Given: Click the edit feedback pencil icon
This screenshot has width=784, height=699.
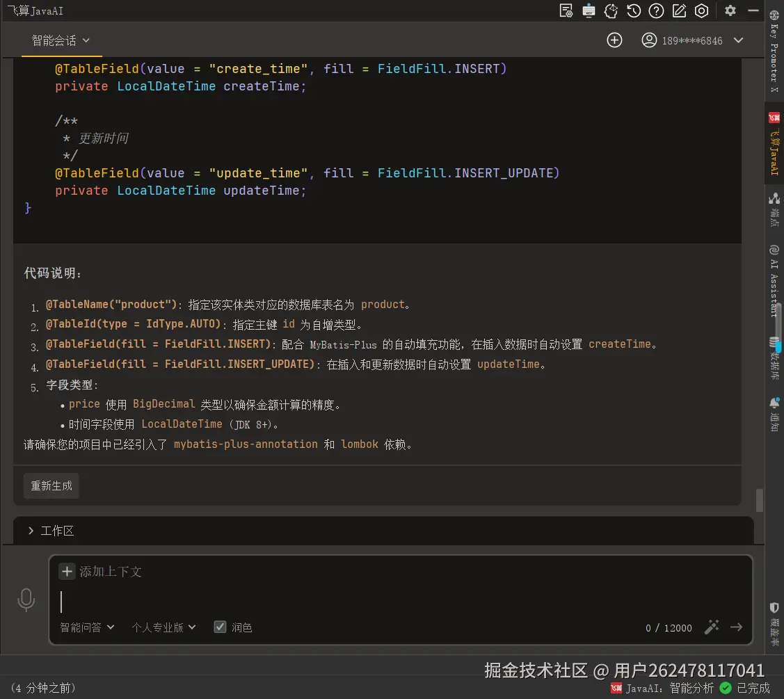Looking at the screenshot, I should [679, 10].
